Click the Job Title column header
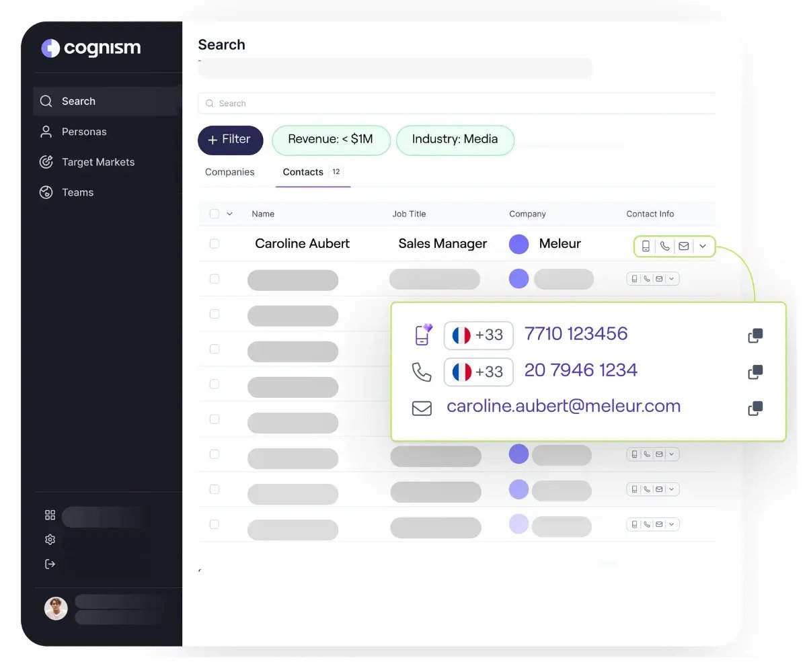This screenshot has width=807, height=672. pyautogui.click(x=409, y=214)
